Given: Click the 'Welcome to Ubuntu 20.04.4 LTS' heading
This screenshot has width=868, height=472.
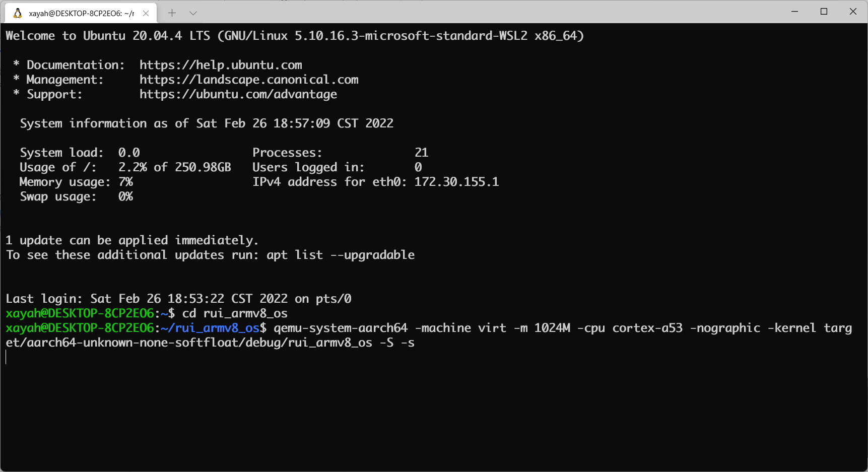Looking at the screenshot, I should coord(108,36).
